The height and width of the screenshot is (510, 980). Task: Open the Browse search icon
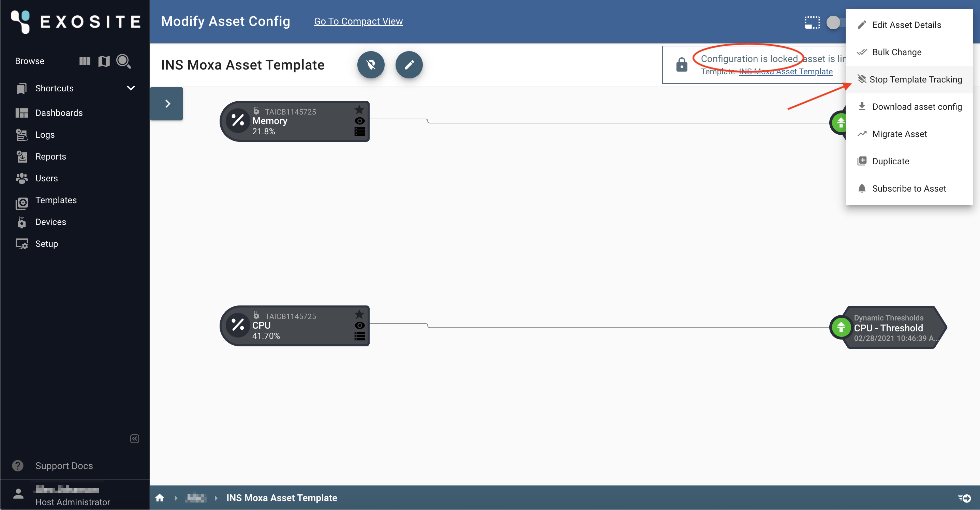coord(124,61)
